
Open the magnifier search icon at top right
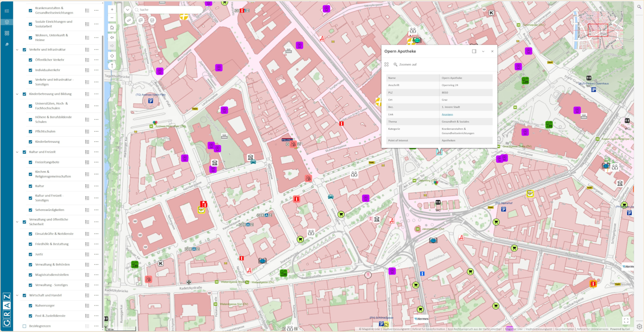click(639, 7)
